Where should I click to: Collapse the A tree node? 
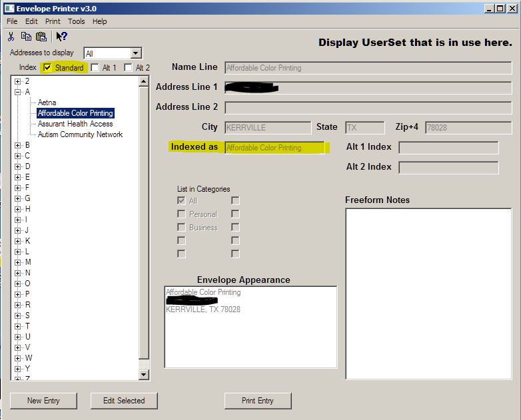click(18, 92)
